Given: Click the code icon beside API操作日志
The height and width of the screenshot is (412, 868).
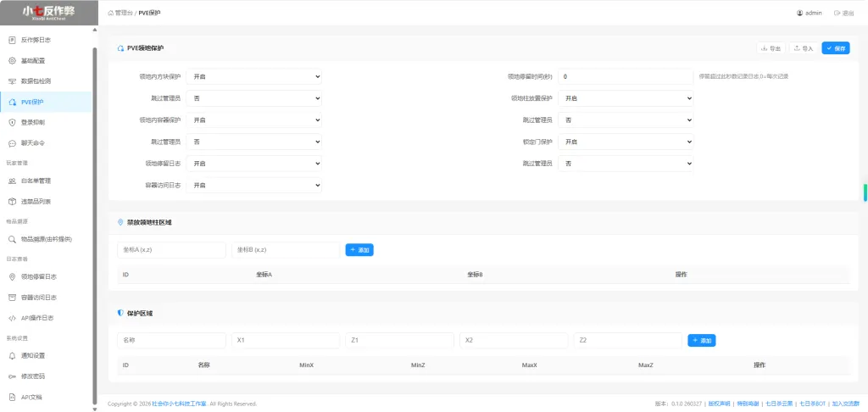Looking at the screenshot, I should (x=12, y=318).
